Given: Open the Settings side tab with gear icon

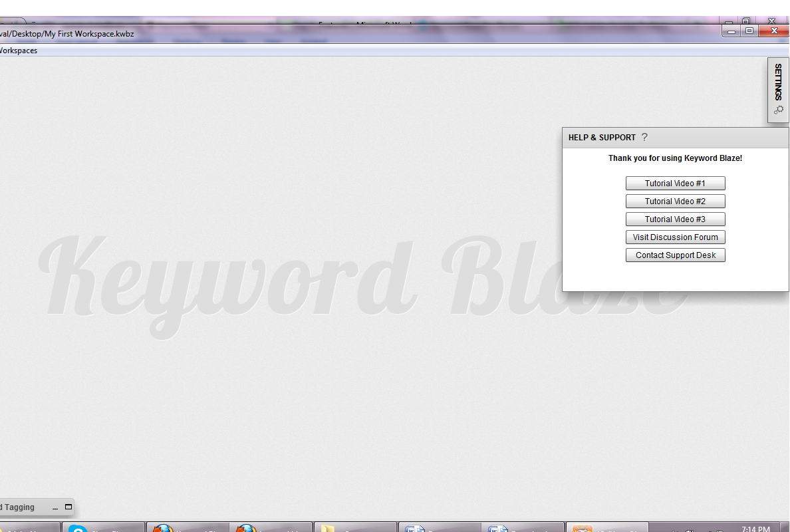Looking at the screenshot, I should tap(778, 90).
